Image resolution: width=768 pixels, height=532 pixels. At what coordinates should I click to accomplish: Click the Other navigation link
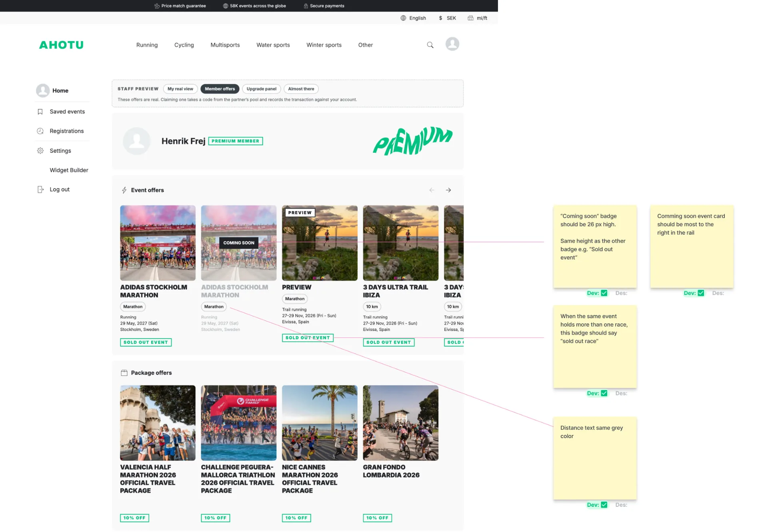click(x=366, y=45)
